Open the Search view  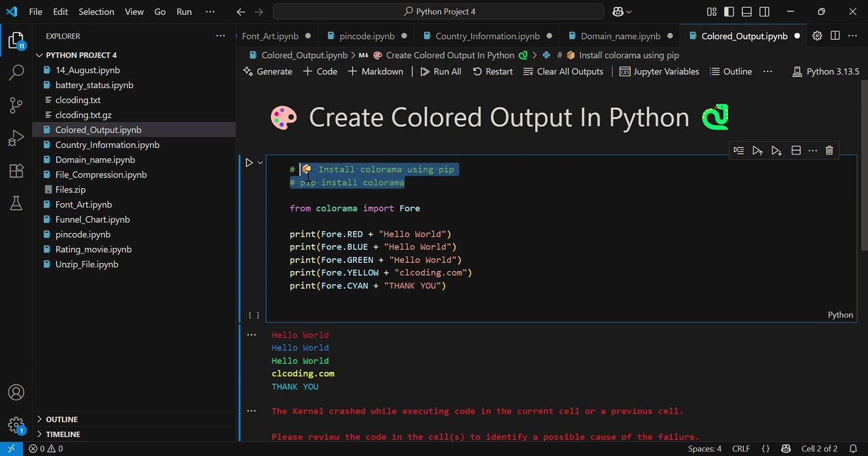click(x=16, y=73)
